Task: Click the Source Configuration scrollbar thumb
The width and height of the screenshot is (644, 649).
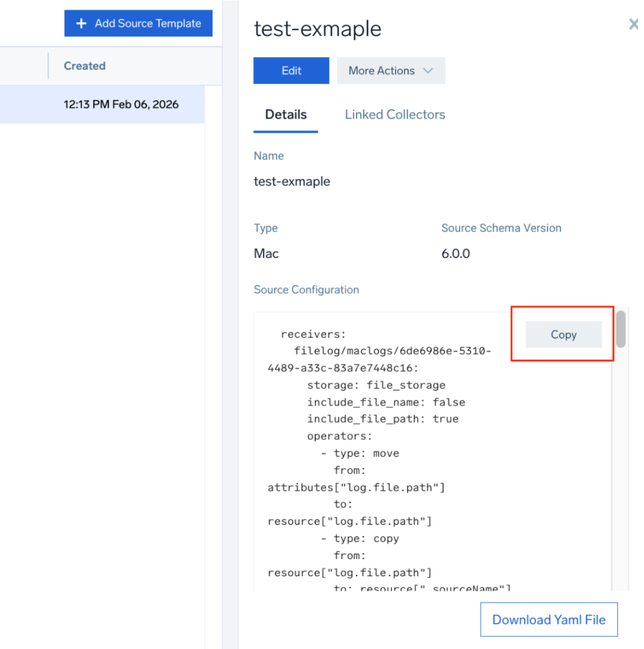Action: (x=620, y=329)
